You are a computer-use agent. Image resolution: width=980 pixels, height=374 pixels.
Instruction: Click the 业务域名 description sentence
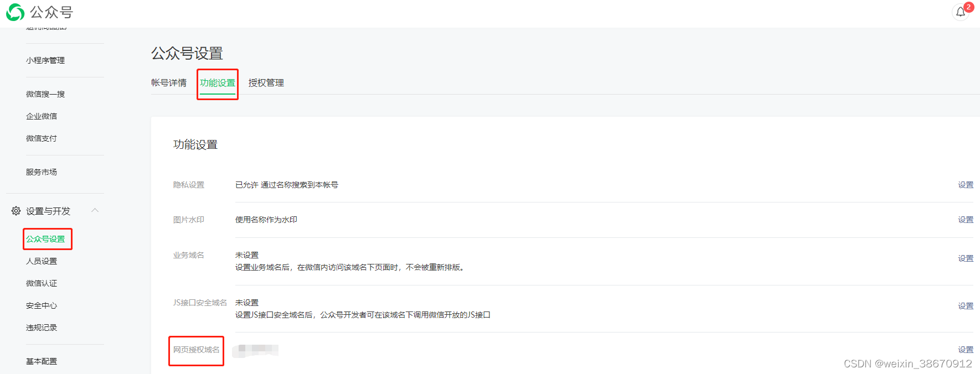tap(351, 267)
